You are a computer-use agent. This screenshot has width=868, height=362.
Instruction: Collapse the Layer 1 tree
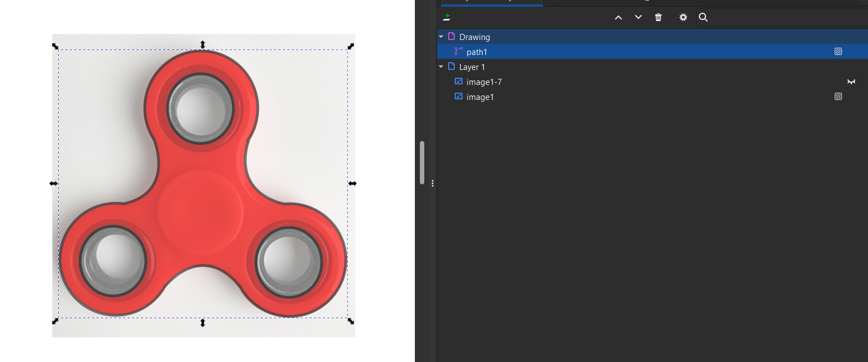click(x=441, y=67)
